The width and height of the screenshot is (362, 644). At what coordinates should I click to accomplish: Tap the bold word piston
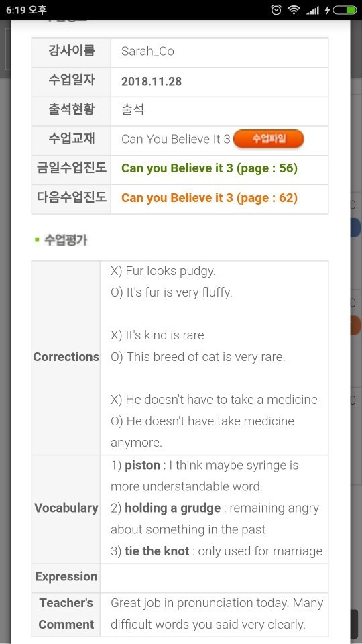coord(142,466)
